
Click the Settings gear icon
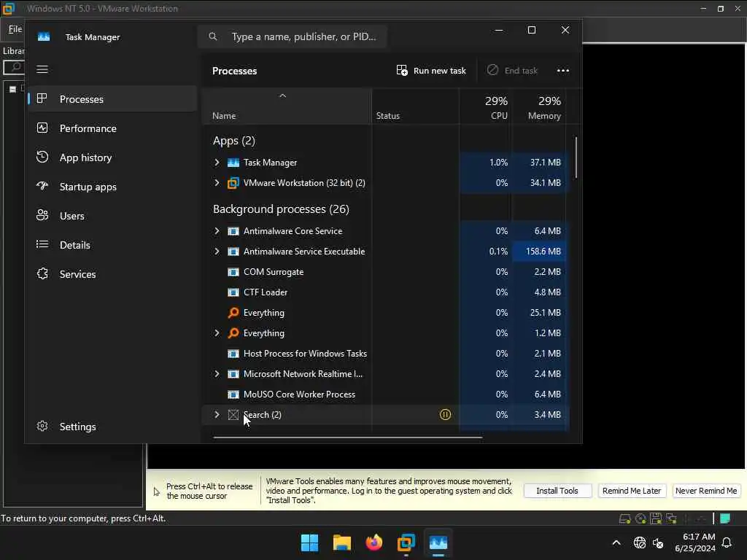42,426
